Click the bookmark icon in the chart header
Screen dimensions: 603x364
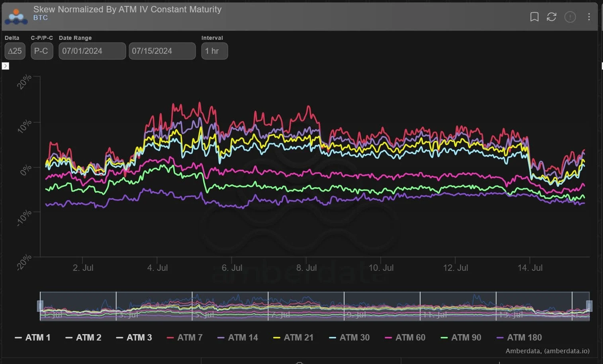tap(534, 17)
